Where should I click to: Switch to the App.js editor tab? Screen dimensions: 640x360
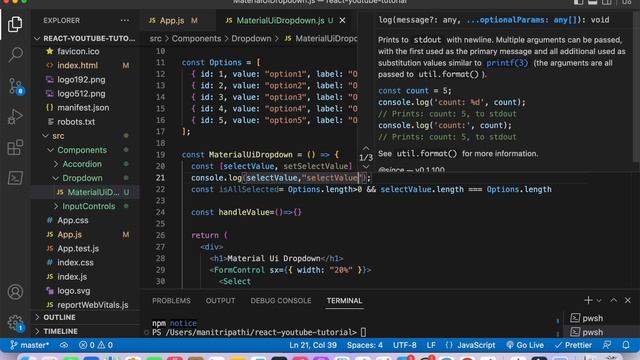pyautogui.click(x=172, y=20)
